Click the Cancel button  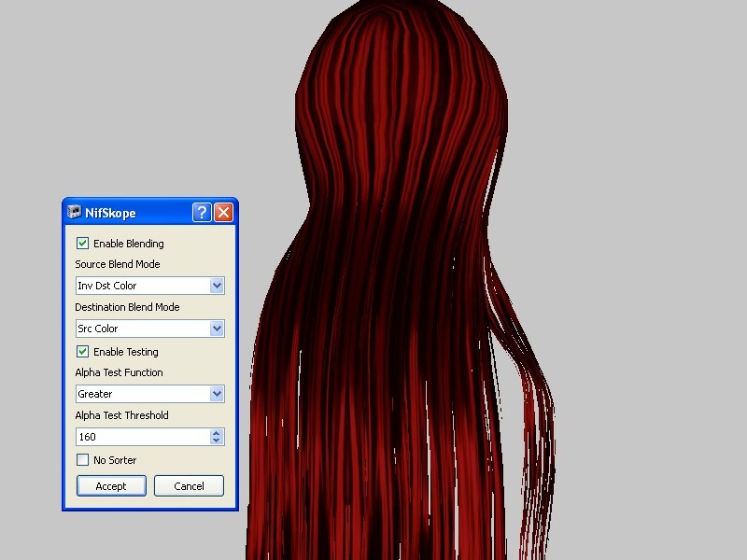point(189,485)
